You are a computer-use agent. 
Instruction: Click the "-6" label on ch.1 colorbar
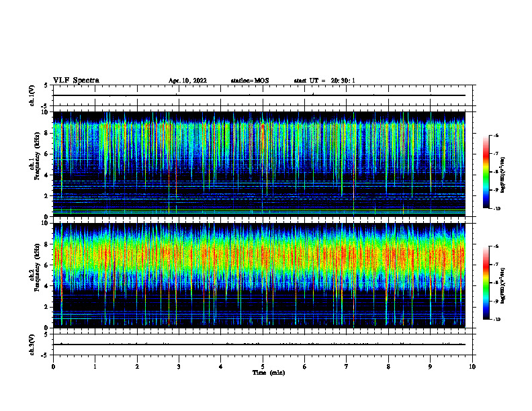pos(496,136)
